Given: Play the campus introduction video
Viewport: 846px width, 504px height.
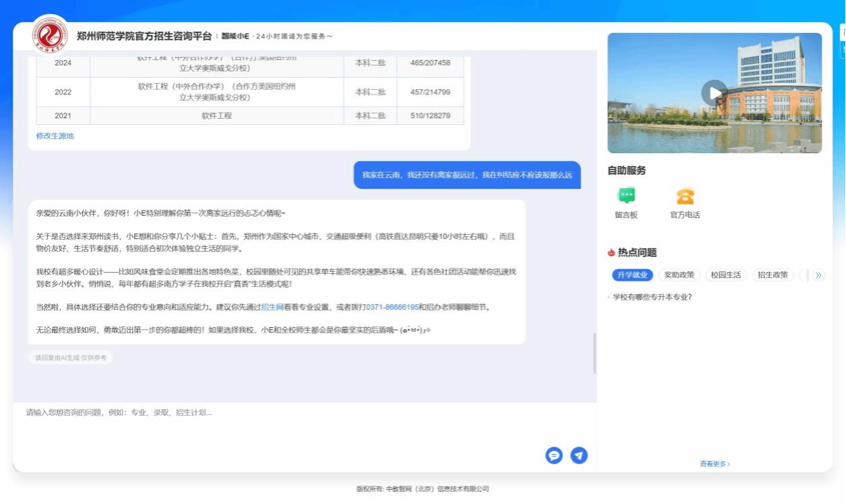Looking at the screenshot, I should (x=714, y=92).
